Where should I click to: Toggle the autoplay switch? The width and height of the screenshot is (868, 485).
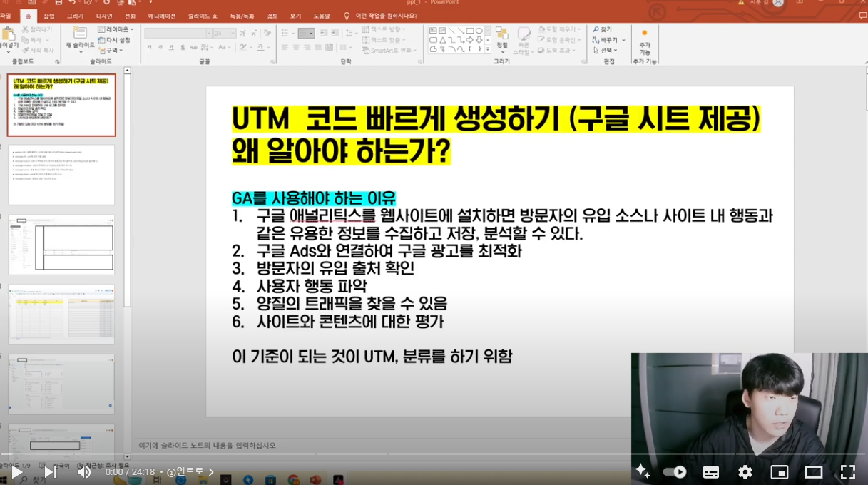point(674,471)
